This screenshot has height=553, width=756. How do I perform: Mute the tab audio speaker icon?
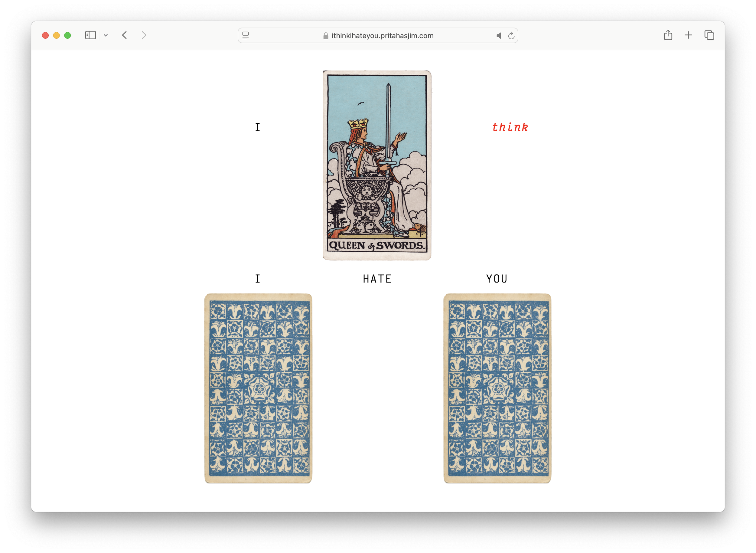(x=499, y=35)
